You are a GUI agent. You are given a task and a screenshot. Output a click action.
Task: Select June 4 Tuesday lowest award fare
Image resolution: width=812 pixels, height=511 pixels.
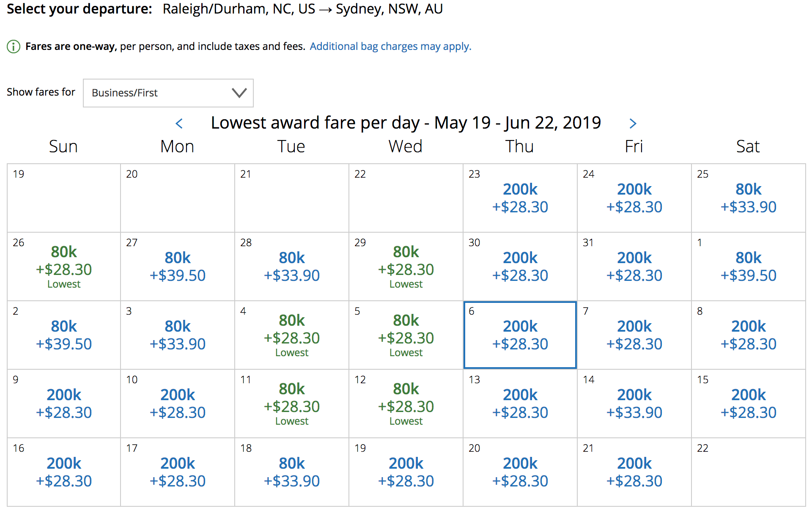click(x=292, y=335)
